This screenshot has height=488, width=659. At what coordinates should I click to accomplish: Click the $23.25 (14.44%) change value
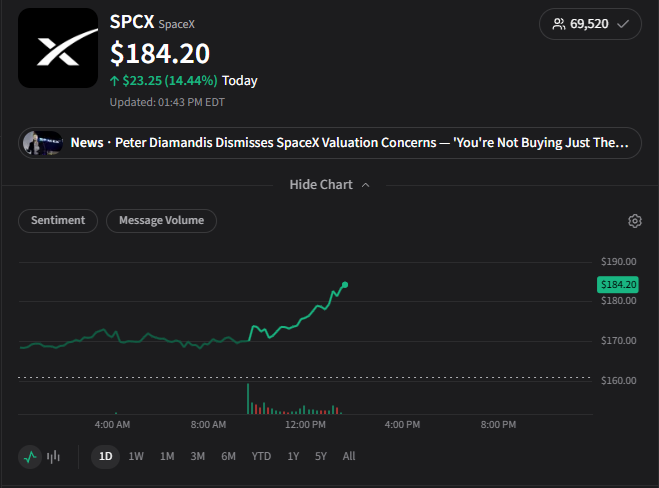[170, 81]
